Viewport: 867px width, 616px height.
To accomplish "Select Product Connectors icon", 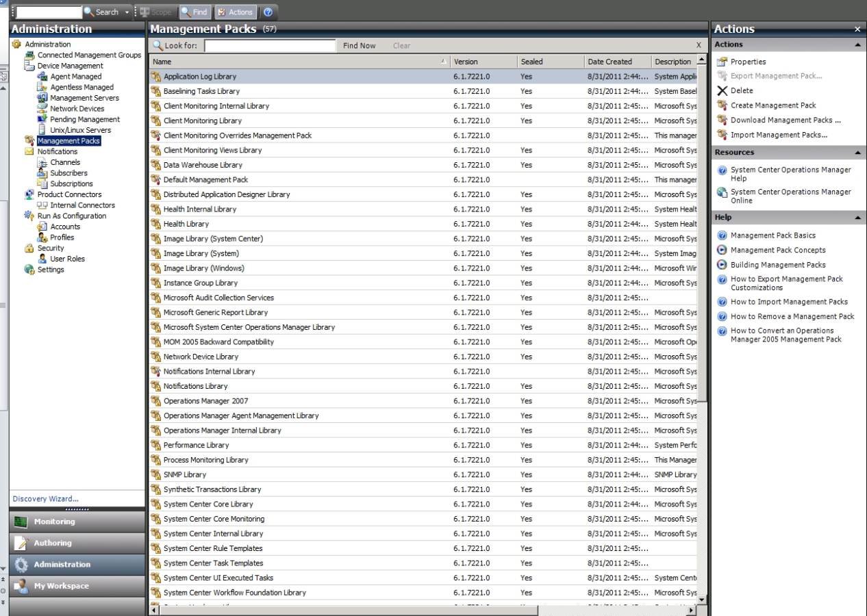I will [30, 194].
